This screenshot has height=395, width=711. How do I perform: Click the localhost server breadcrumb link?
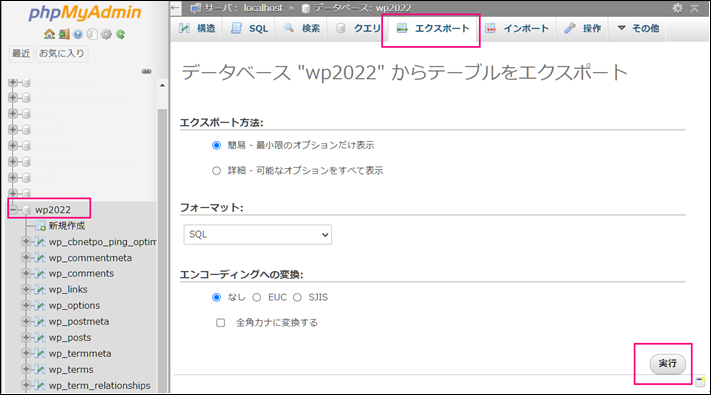pyautogui.click(x=263, y=8)
